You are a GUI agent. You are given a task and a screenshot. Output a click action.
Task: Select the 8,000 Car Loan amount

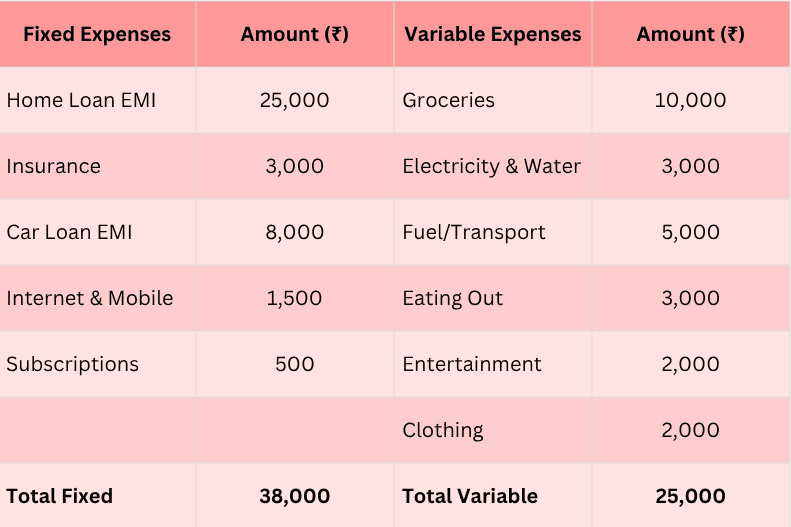(294, 232)
